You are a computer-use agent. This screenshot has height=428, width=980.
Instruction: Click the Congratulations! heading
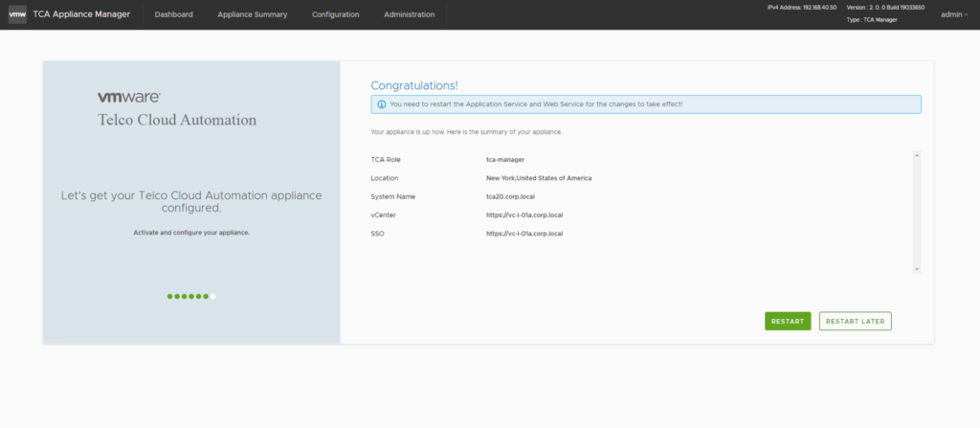(414, 86)
